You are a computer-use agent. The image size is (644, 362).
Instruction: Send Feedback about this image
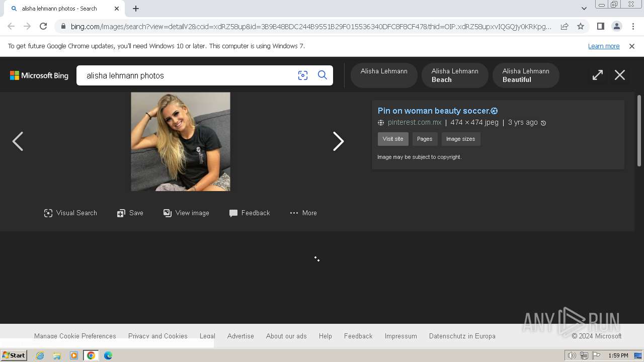(x=250, y=213)
